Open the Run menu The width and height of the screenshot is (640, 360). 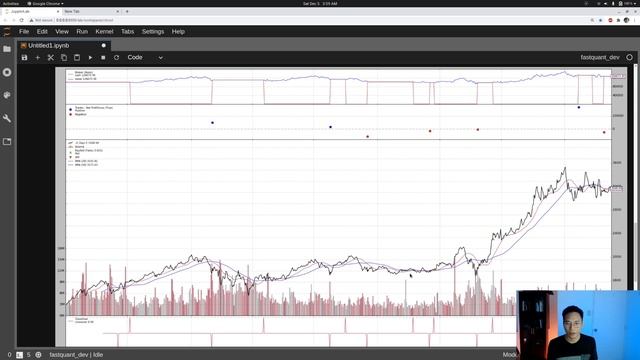[82, 31]
